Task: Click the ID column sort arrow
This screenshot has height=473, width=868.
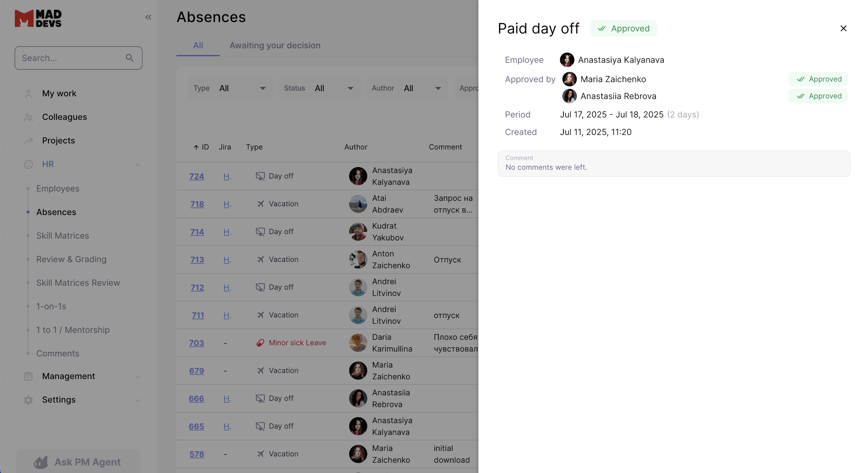Action: click(x=196, y=147)
